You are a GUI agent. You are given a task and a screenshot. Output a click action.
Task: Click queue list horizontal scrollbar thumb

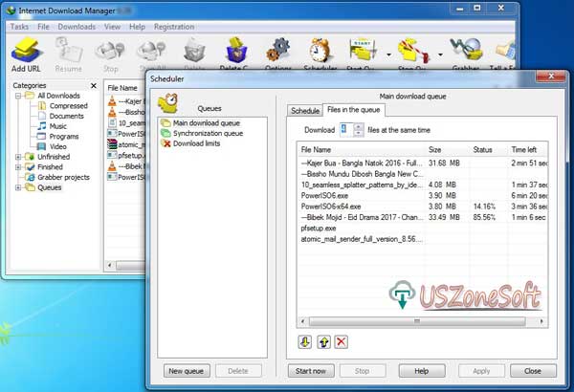pyautogui.click(x=417, y=321)
